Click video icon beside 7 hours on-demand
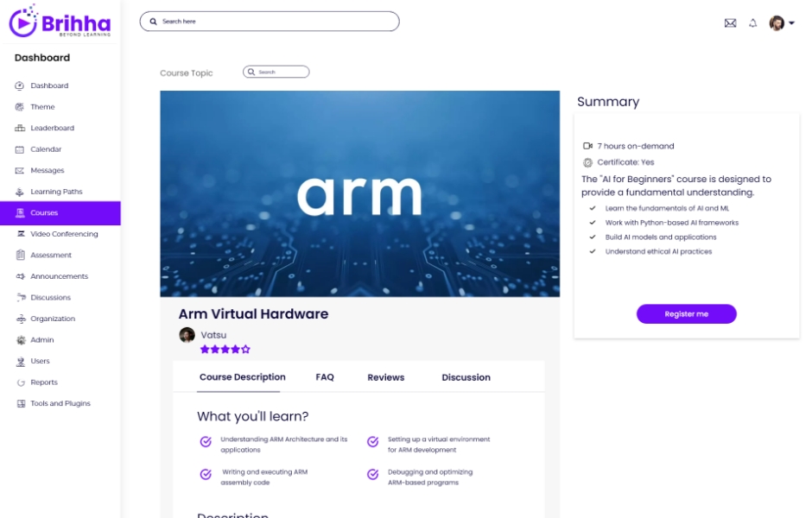 587,146
